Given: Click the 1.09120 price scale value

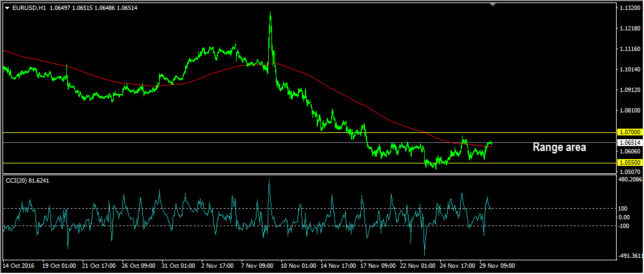Looking at the screenshot, I should (631, 89).
